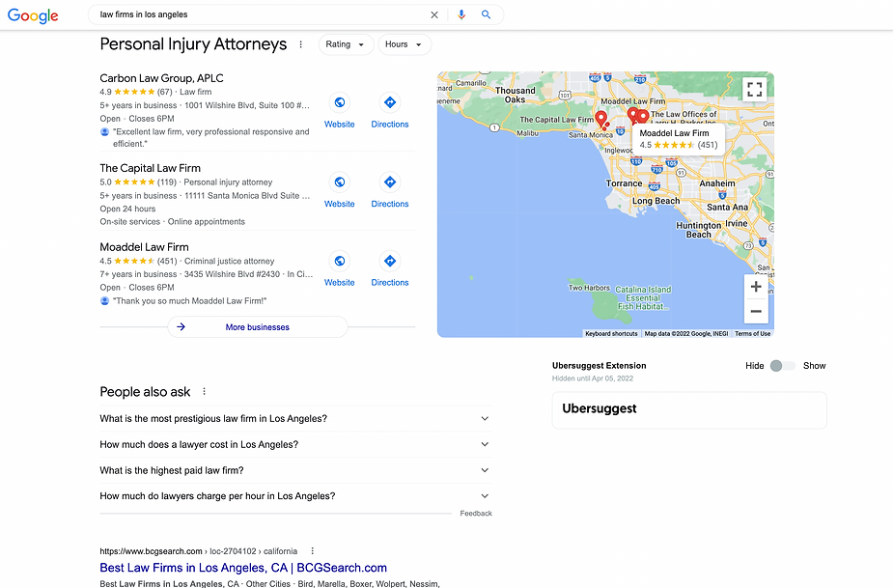Click 'On-site services · Online appointments' text
This screenshot has height=588, width=893.
[x=172, y=222]
